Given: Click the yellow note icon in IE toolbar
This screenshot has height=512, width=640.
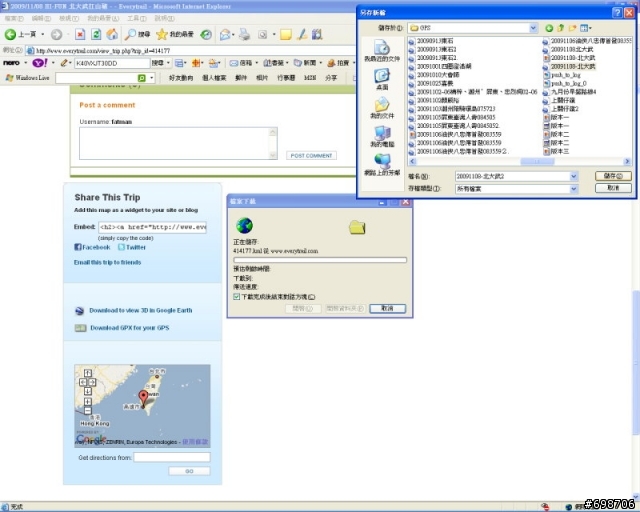Looking at the screenshot, I should pyautogui.click(x=286, y=35).
